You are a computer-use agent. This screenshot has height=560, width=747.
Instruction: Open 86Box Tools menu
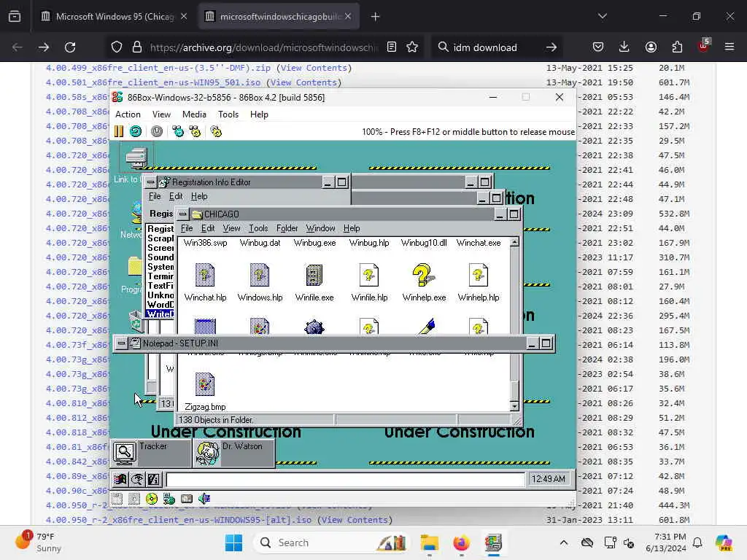(228, 114)
